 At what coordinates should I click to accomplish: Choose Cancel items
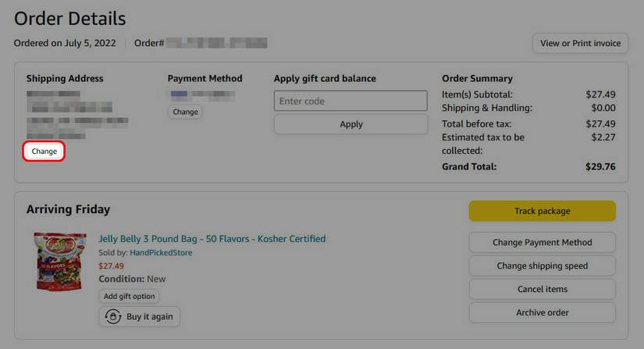click(x=542, y=289)
